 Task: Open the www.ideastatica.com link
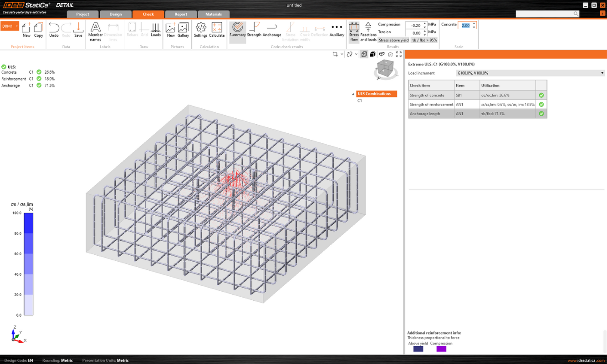click(x=586, y=360)
